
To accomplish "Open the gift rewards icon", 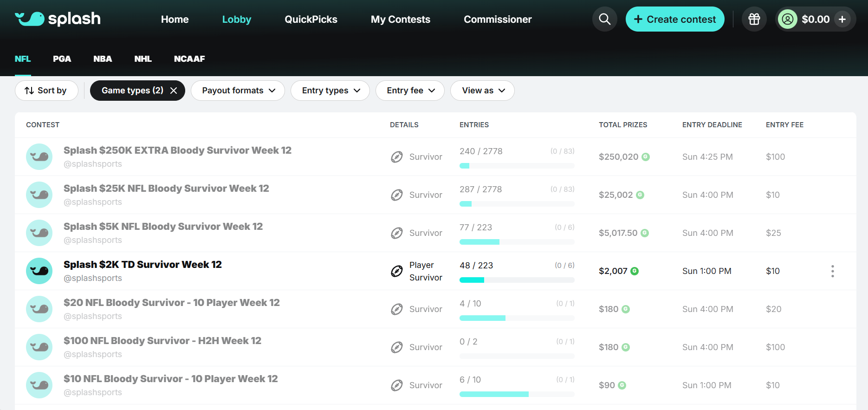I will click(x=754, y=19).
